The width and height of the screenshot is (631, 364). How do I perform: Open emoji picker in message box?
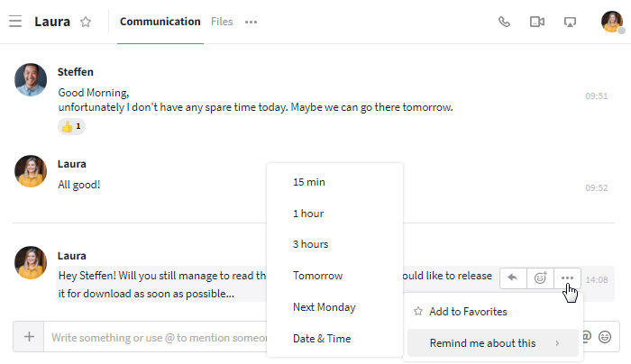605,337
